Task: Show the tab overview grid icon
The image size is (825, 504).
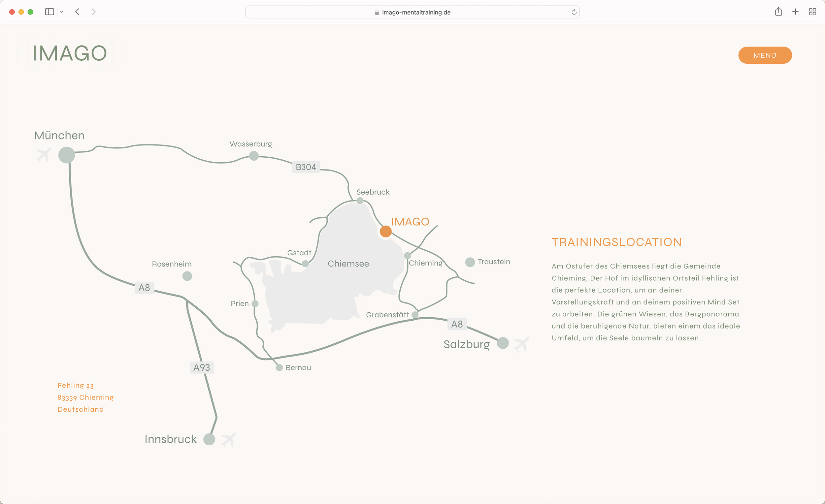Action: 812,12
